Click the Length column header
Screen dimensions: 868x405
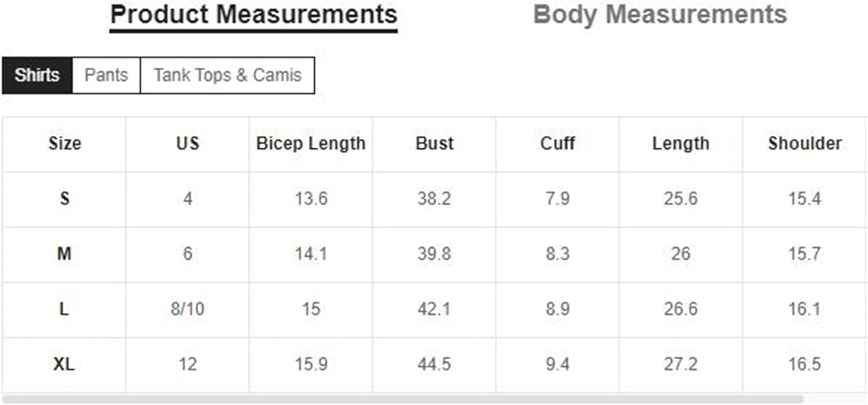(681, 143)
